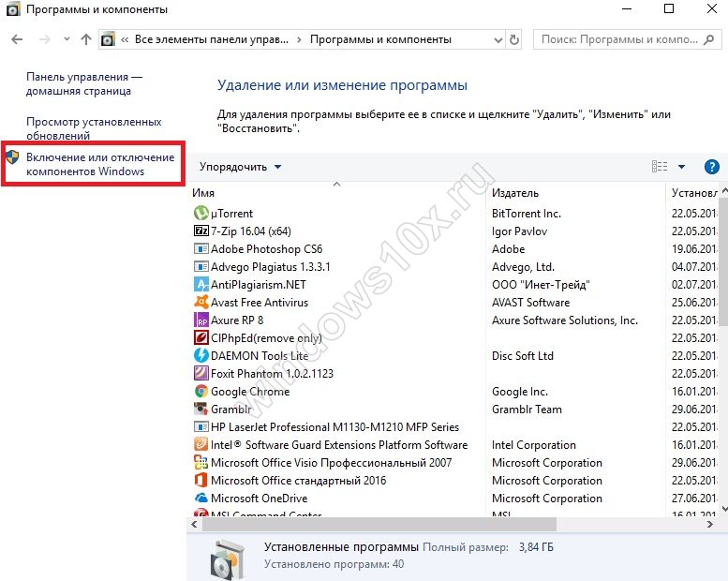This screenshot has height=581, width=728.
Task: Click the 7-Zip 16.04 icon
Action: coord(201,231)
